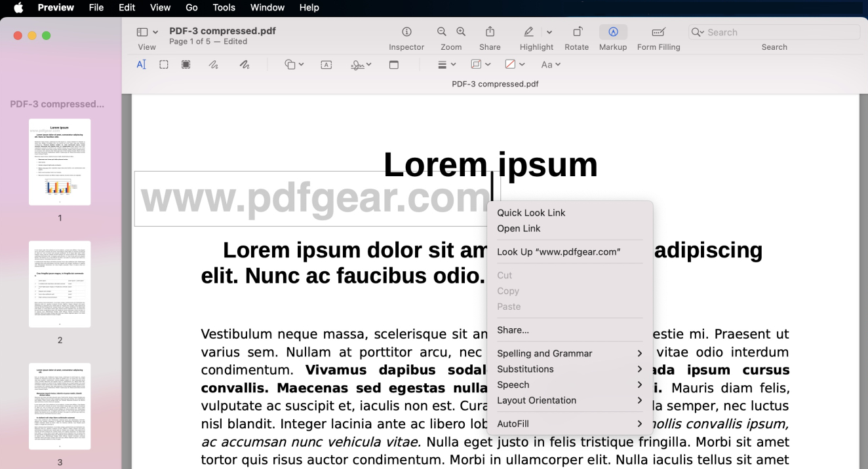Screen dimensions: 868x469
Task: Add a Note annotation
Action: click(x=394, y=64)
